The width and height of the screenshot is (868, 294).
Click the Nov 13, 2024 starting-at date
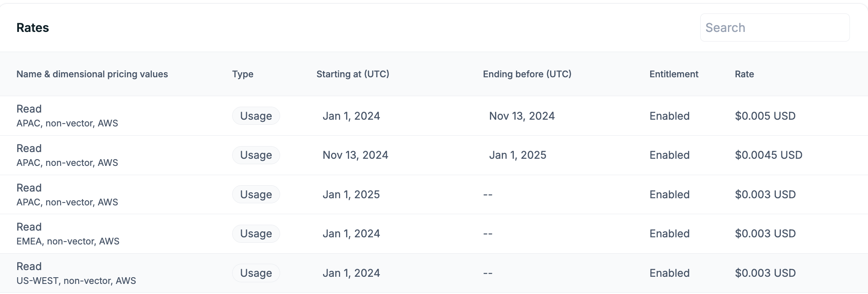coord(355,155)
